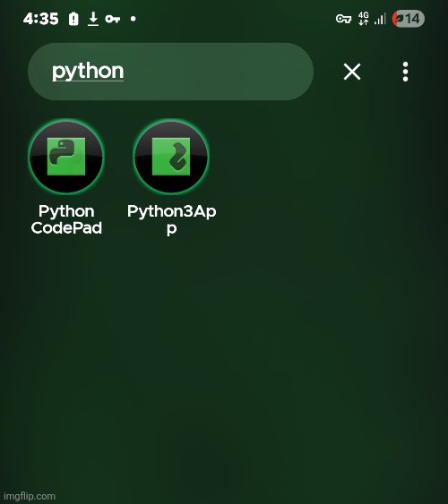This screenshot has width=448, height=504.
Task: Tap the underlined 'python' search text
Action: (88, 72)
